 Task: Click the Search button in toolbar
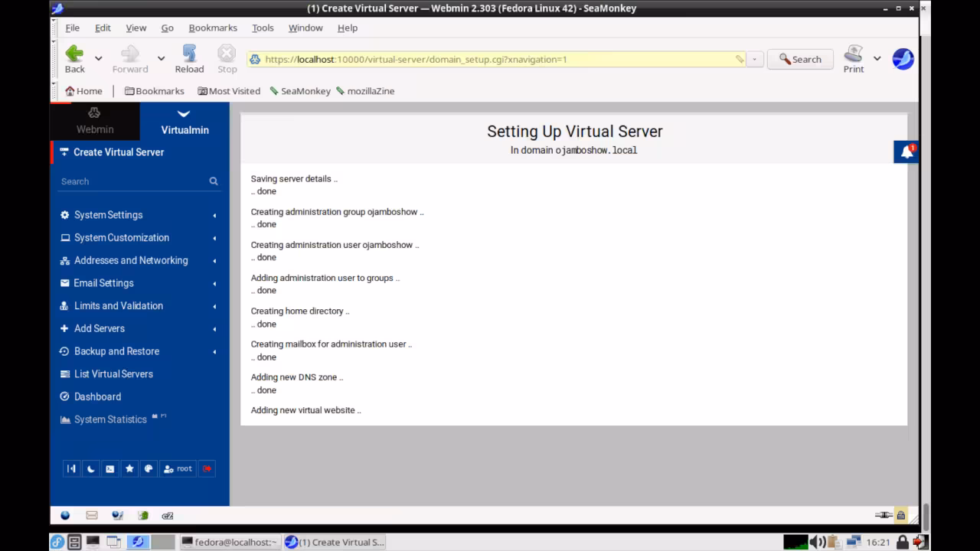coord(800,59)
